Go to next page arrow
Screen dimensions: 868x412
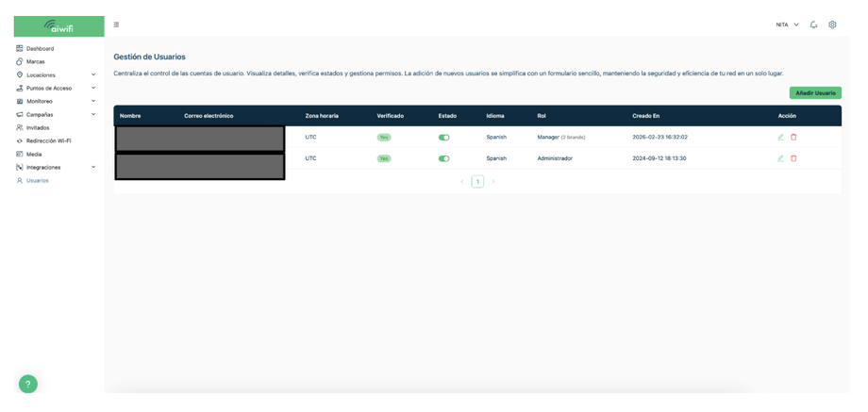click(493, 181)
